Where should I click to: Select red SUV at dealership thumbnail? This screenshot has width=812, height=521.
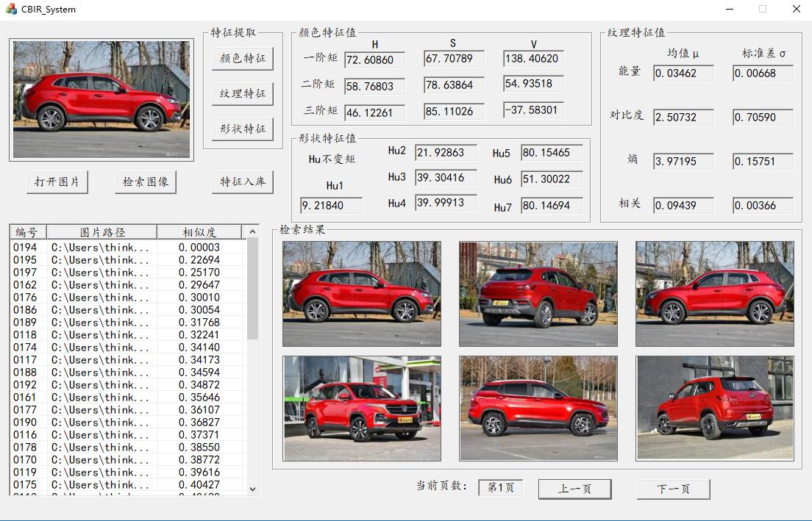coord(362,409)
